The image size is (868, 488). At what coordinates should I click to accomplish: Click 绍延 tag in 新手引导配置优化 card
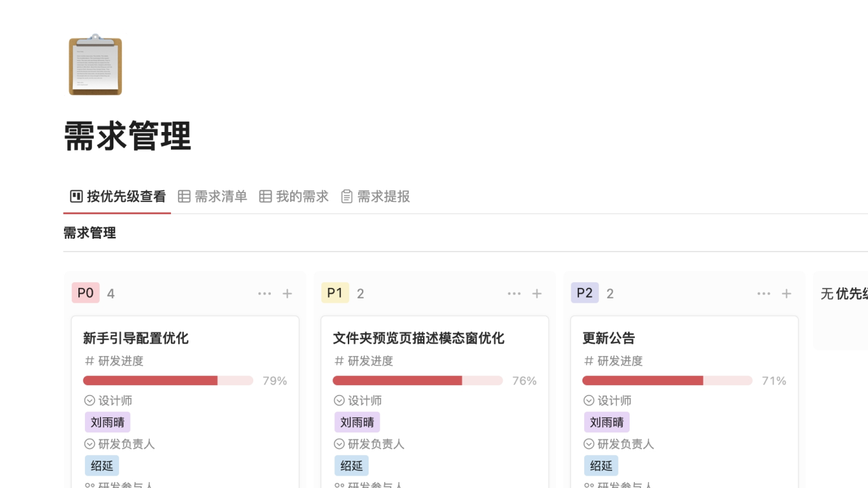(102, 465)
